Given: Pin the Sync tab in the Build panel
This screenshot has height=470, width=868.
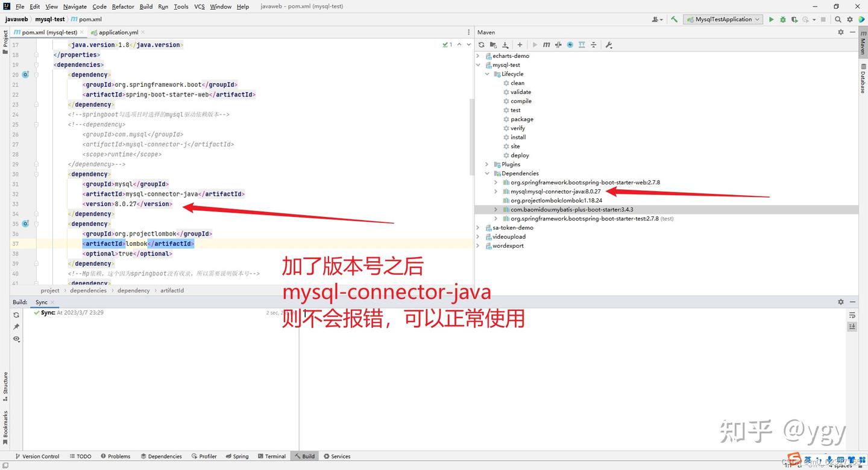Looking at the screenshot, I should tap(16, 327).
